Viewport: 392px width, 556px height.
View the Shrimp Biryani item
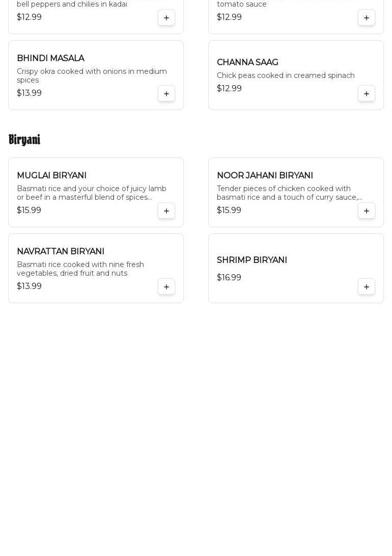pyautogui.click(x=252, y=260)
